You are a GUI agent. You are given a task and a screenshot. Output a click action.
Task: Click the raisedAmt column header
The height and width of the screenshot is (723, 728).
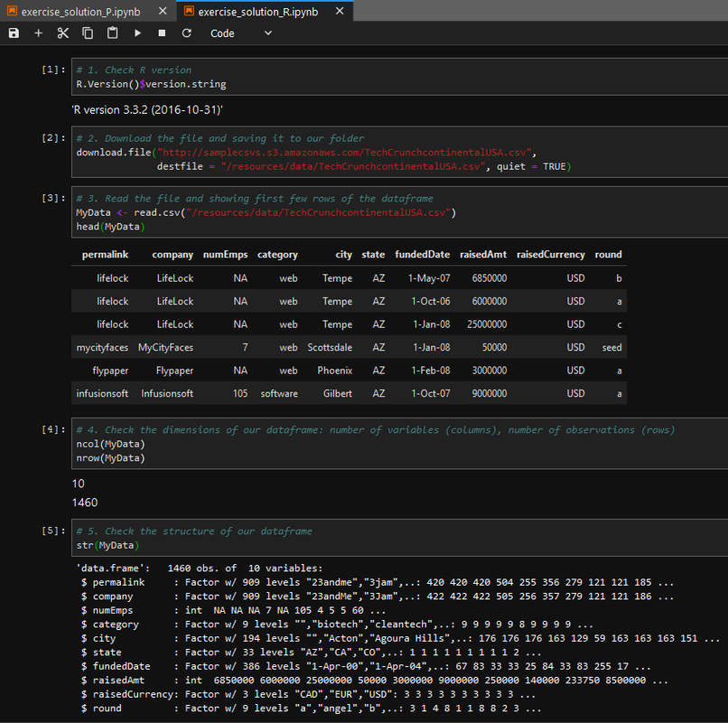tap(483, 255)
